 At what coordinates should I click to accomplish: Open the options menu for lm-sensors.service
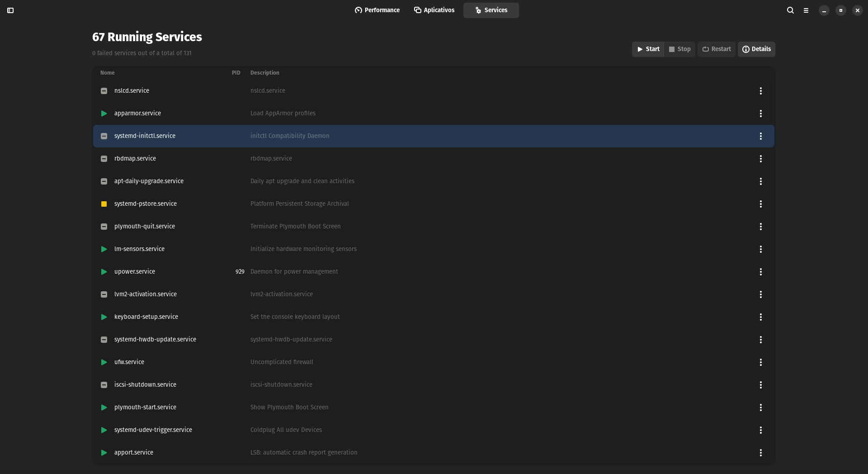point(761,249)
